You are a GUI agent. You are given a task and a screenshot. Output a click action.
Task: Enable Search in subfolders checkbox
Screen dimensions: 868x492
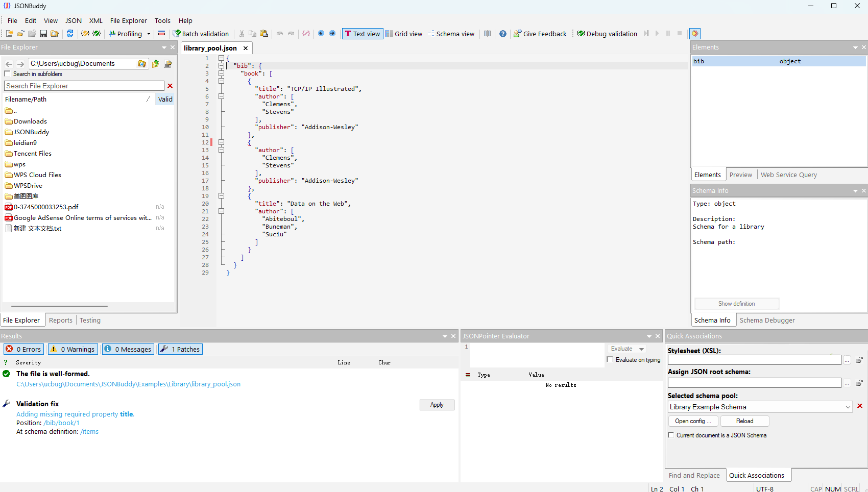tap(7, 74)
